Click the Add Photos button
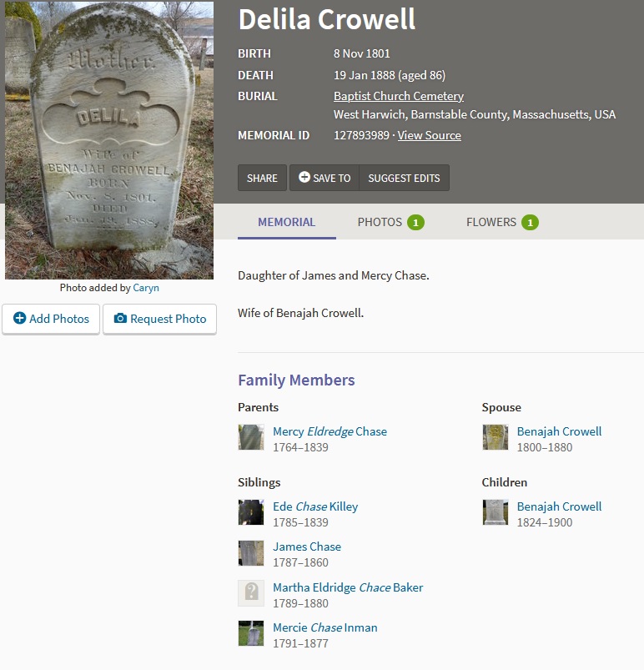This screenshot has height=670, width=644. 51,319
